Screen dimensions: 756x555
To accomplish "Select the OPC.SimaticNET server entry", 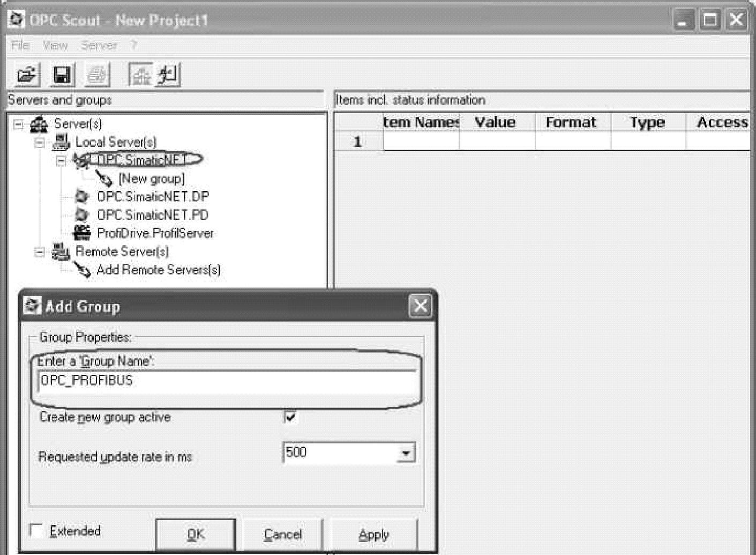I will pyautogui.click(x=142, y=160).
